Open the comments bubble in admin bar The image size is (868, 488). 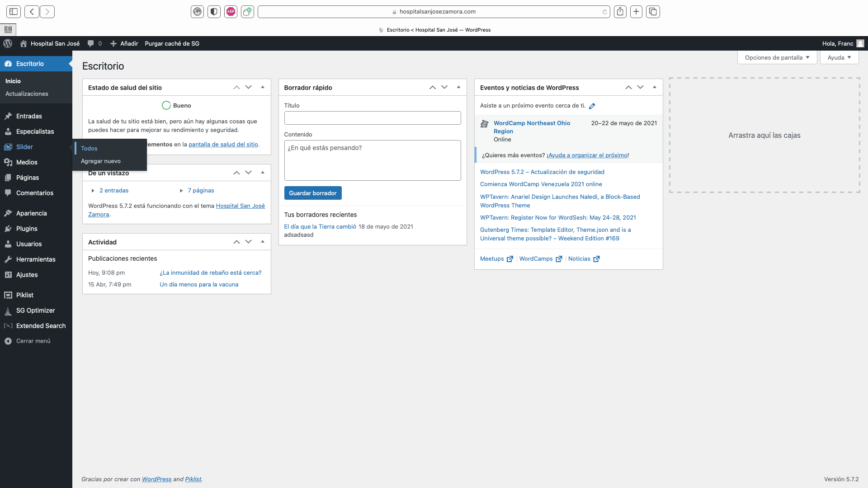(x=91, y=43)
